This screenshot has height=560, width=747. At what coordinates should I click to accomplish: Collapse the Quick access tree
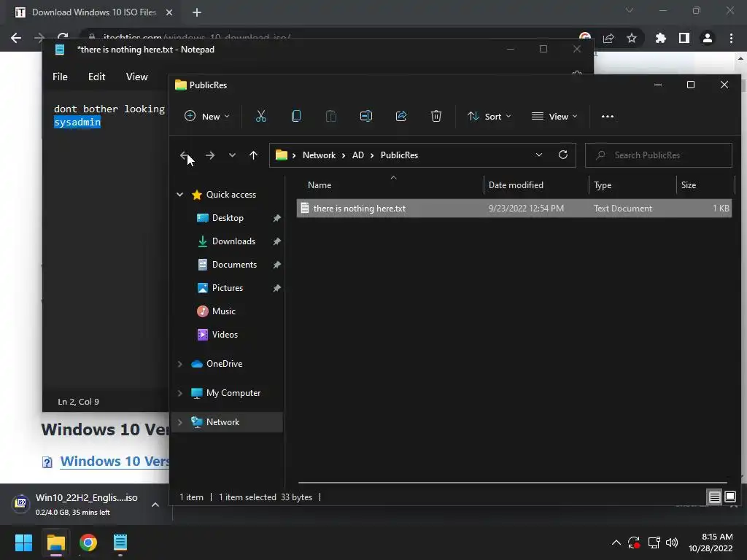[179, 194]
